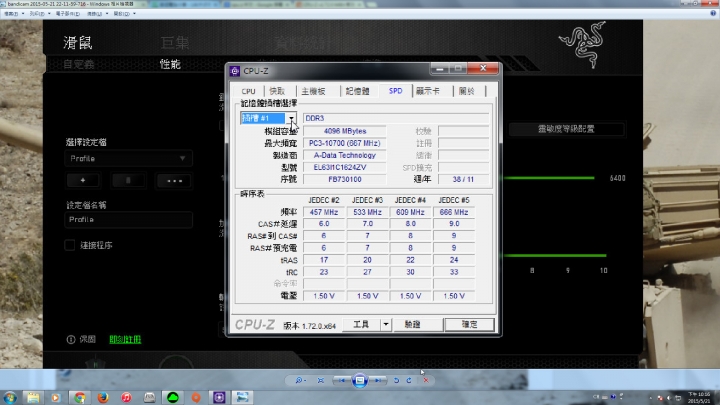Switch to the 快取 cache tab
Image resolution: width=720 pixels, height=405 pixels.
point(277,91)
